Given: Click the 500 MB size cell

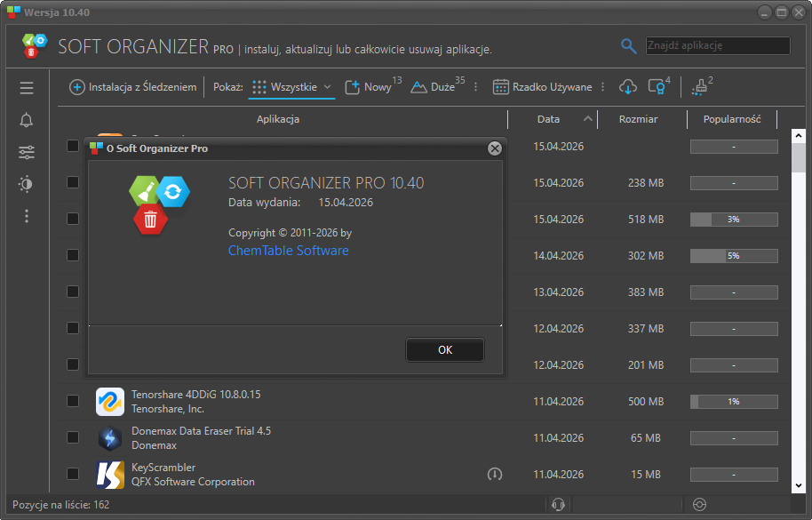Looking at the screenshot, I should pyautogui.click(x=645, y=402).
